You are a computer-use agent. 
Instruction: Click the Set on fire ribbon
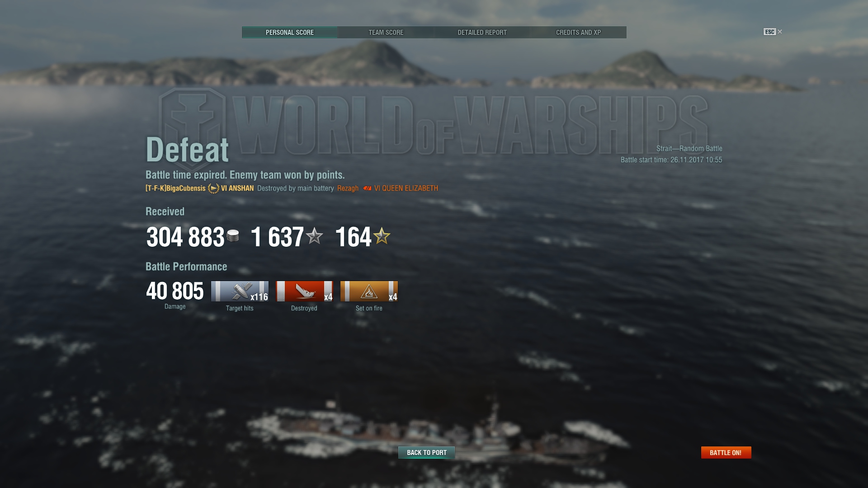[x=369, y=291]
